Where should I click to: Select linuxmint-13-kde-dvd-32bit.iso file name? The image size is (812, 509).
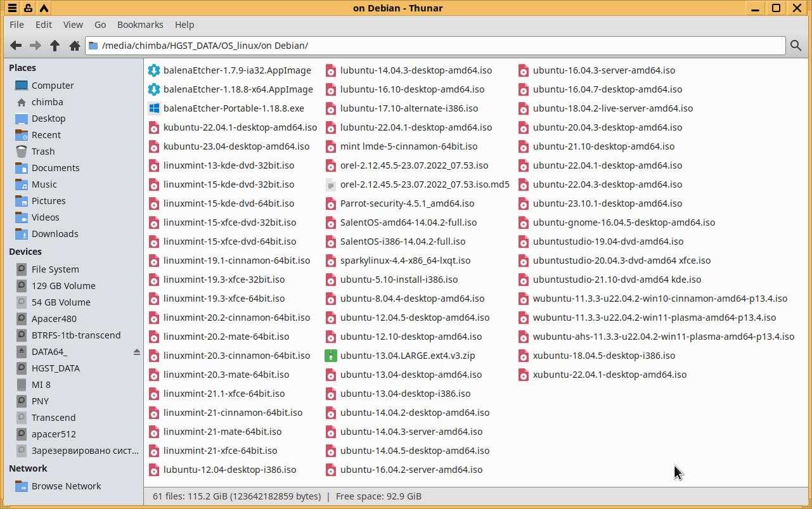(229, 165)
